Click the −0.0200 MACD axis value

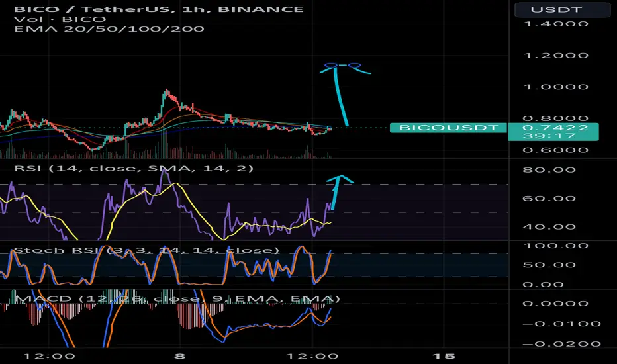tap(561, 344)
